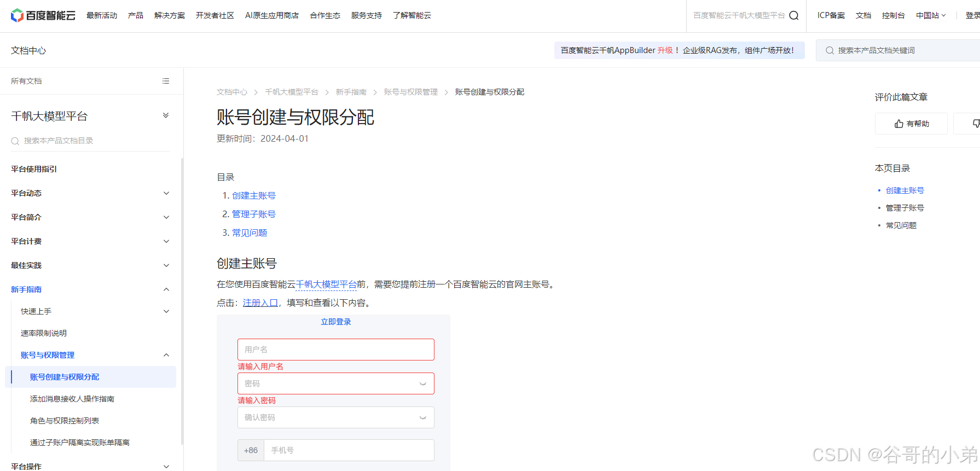Click the thumbs-up 有帮助 button
This screenshot has width=980, height=471.
pyautogui.click(x=911, y=124)
